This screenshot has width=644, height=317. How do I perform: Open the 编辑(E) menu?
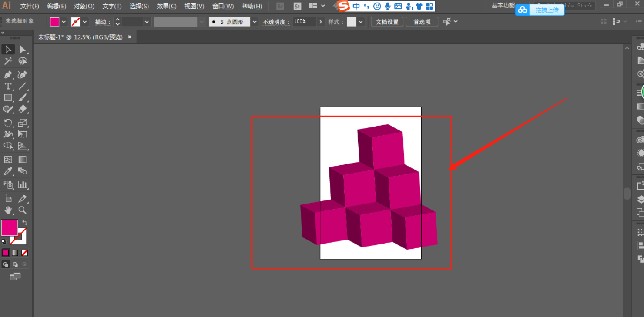[57, 6]
